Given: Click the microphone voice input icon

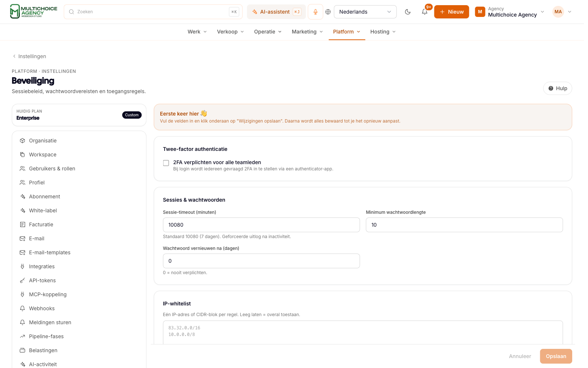Looking at the screenshot, I should [x=315, y=12].
